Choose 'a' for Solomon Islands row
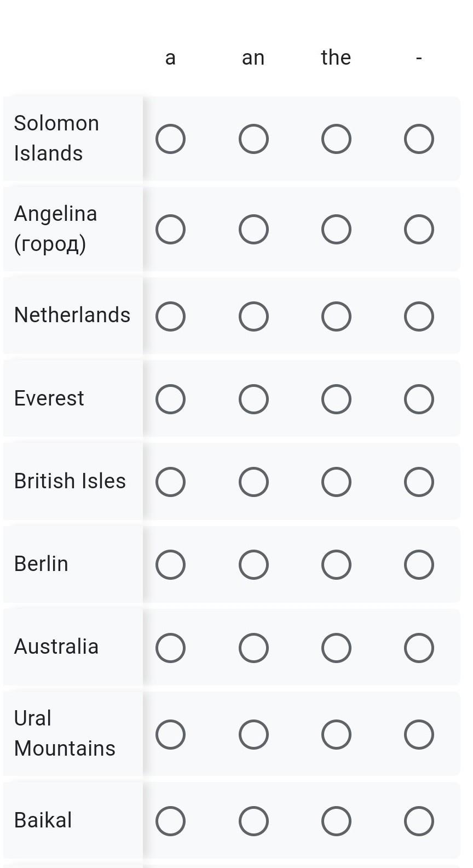This screenshot has height=868, width=473. coord(170,139)
